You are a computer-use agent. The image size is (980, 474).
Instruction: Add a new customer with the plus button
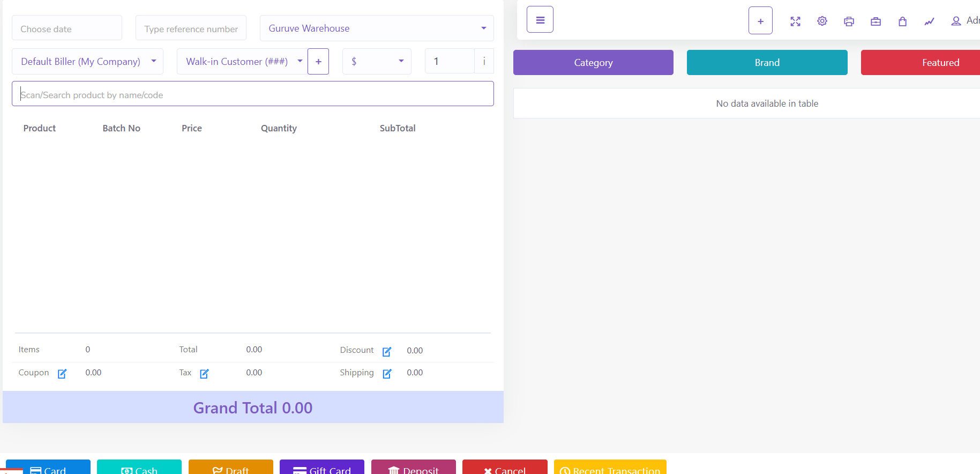pyautogui.click(x=318, y=62)
